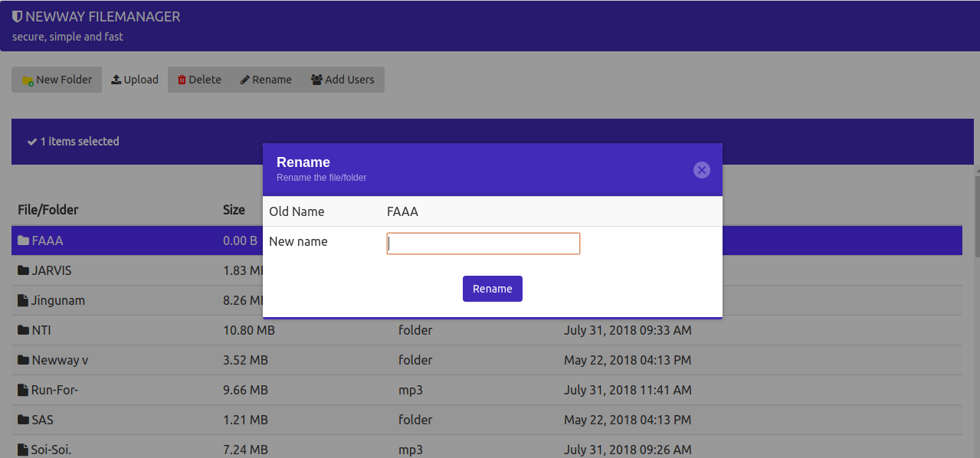Screen dimensions: 980x458
Task: Click the 1 items selected text
Action: point(80,142)
